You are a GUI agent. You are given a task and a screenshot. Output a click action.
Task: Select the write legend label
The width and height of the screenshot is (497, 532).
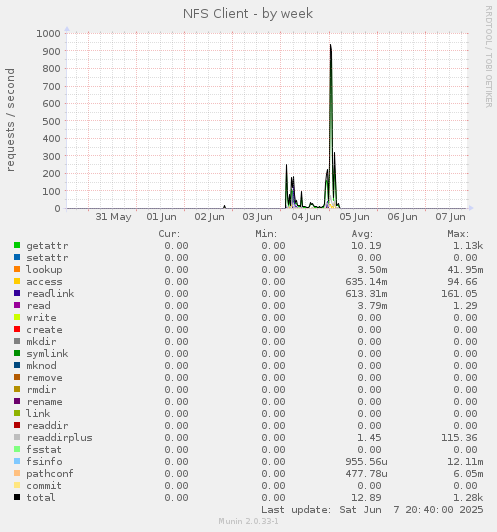tap(41, 318)
